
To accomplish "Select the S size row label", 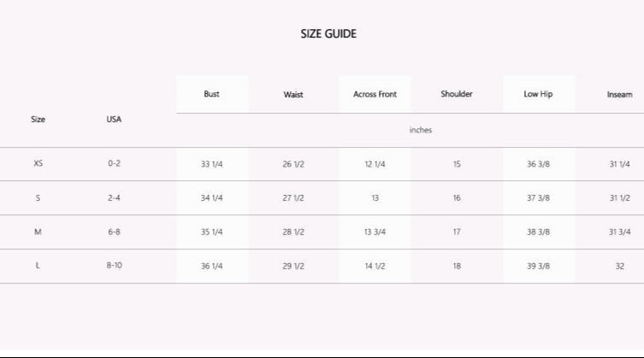I will point(38,197).
